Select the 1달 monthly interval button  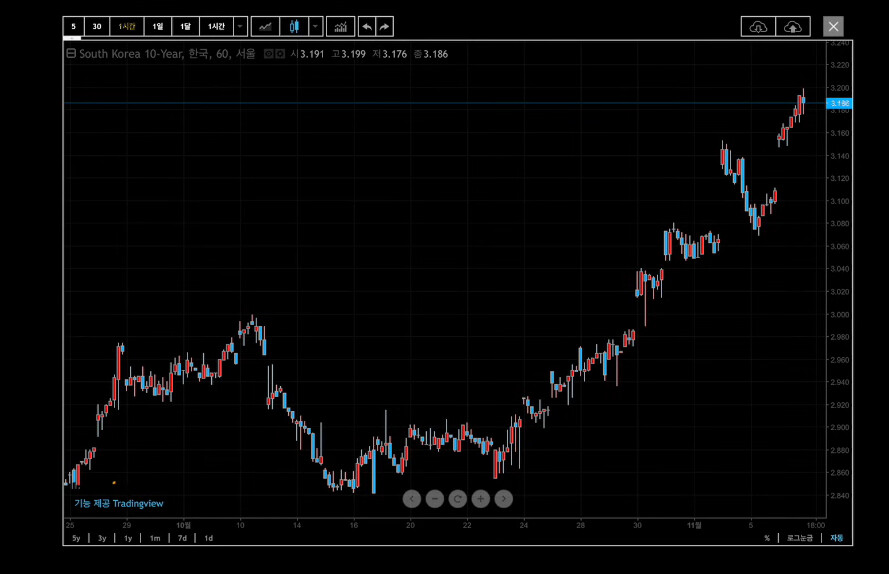pos(185,27)
